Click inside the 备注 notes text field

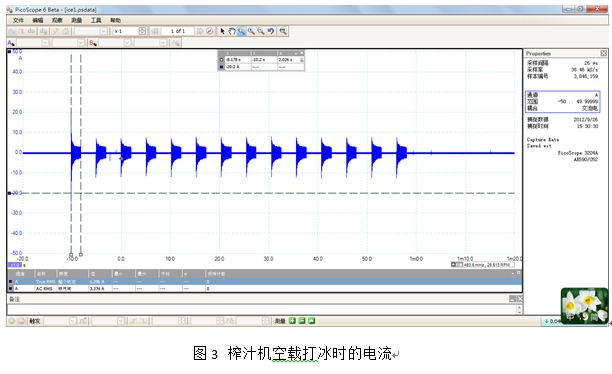click(x=262, y=309)
